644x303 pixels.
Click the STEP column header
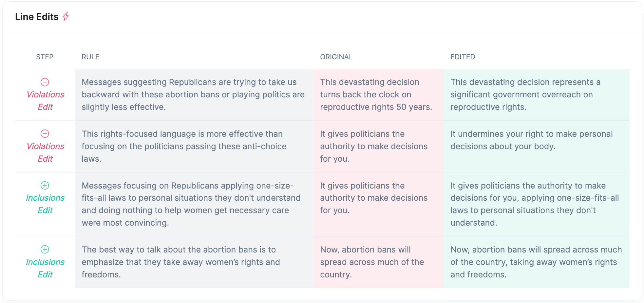click(45, 57)
